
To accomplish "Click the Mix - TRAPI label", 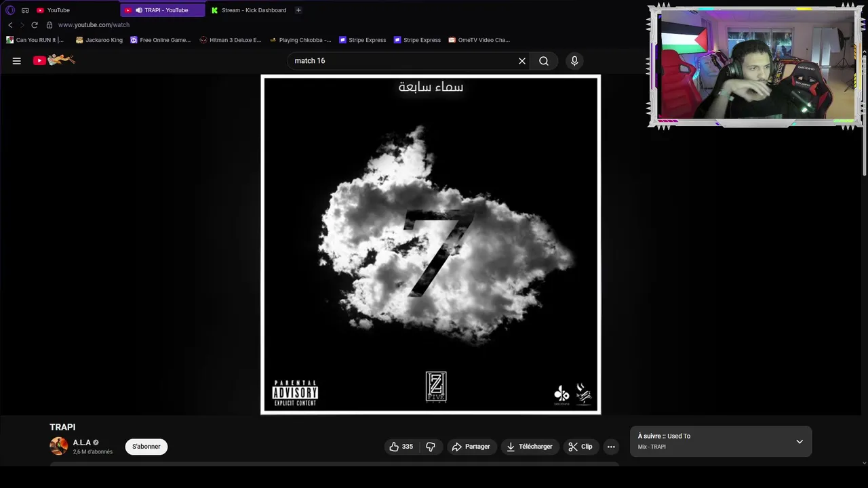I will 652,447.
